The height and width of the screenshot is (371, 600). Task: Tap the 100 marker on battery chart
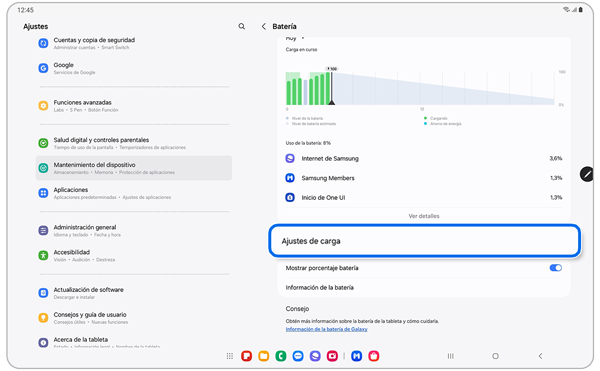coord(332,69)
